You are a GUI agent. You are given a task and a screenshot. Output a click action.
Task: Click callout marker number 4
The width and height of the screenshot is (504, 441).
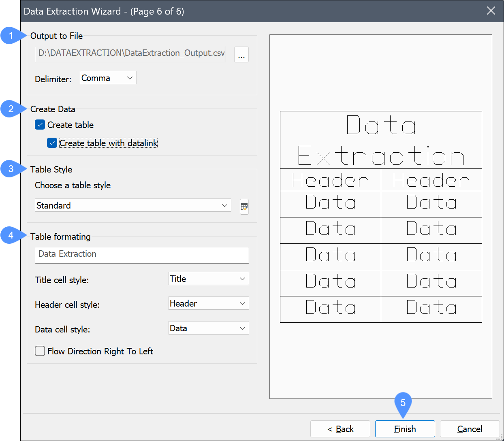11,235
